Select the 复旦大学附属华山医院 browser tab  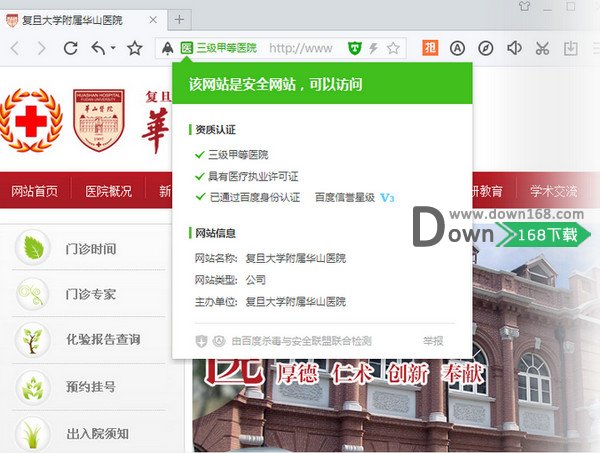[83, 20]
